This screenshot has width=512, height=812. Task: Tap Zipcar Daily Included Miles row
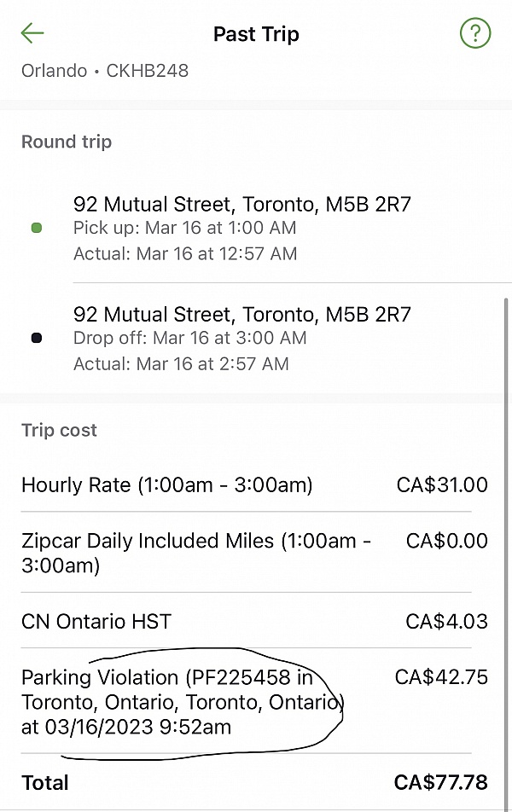[254, 553]
